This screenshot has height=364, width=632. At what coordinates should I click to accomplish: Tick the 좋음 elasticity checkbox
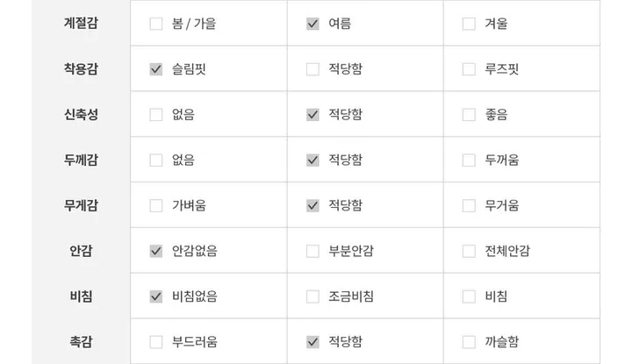(469, 115)
